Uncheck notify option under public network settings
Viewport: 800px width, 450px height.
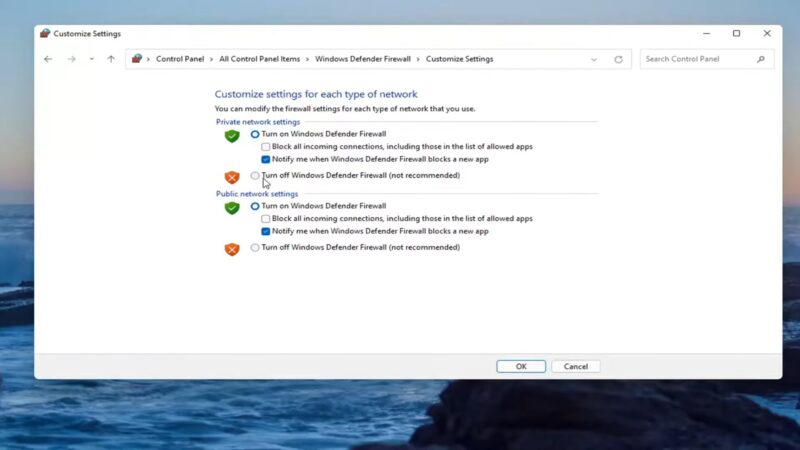(265, 232)
